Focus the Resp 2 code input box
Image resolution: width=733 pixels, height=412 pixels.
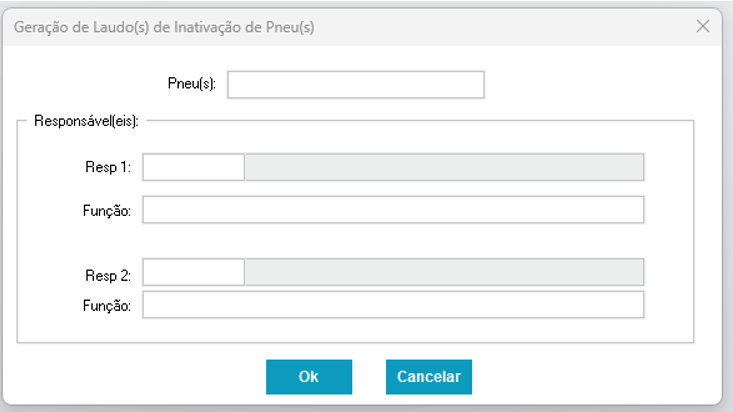click(193, 272)
